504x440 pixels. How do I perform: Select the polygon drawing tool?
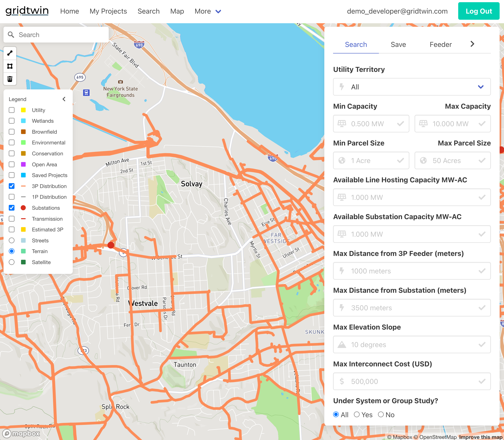pyautogui.click(x=10, y=66)
